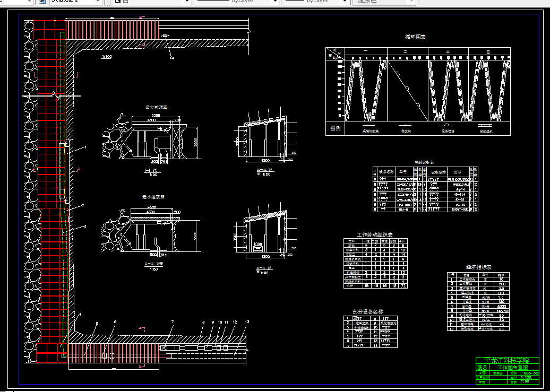The height and width of the screenshot is (392, 550).
Task: Select the 1:100 scale label under top roadway
Action: [107, 56]
